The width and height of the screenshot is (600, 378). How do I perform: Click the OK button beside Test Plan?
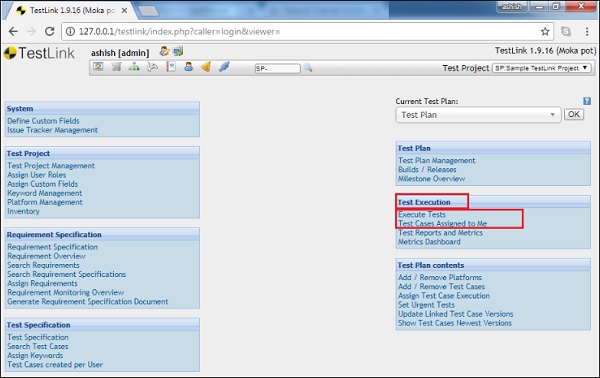tap(574, 114)
